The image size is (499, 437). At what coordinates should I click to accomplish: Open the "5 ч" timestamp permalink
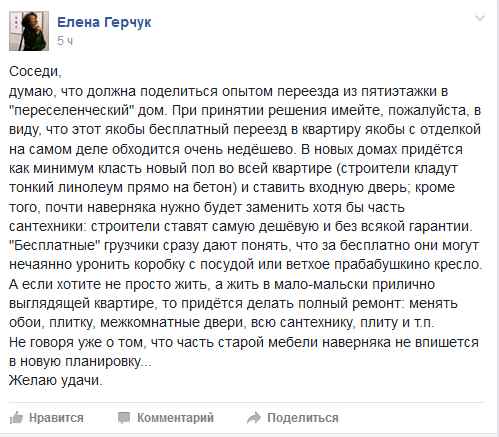[65, 41]
